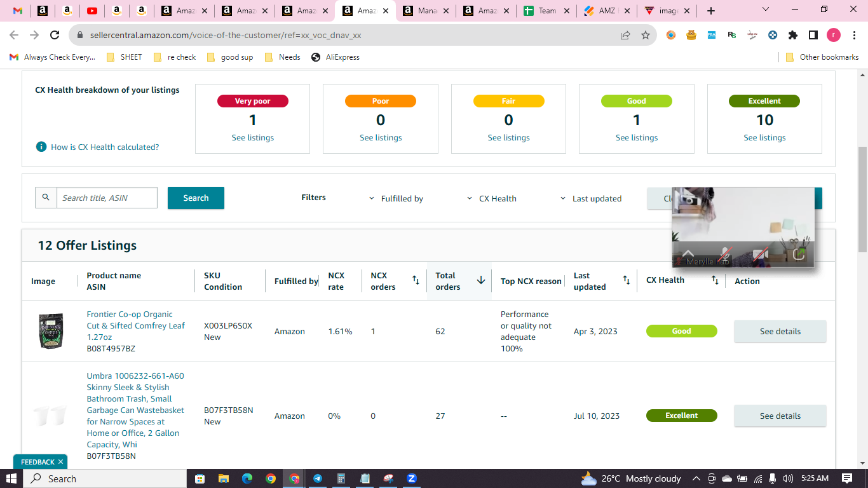This screenshot has height=488, width=868.
Task: Switch to the Gmail tab
Action: [x=18, y=11]
